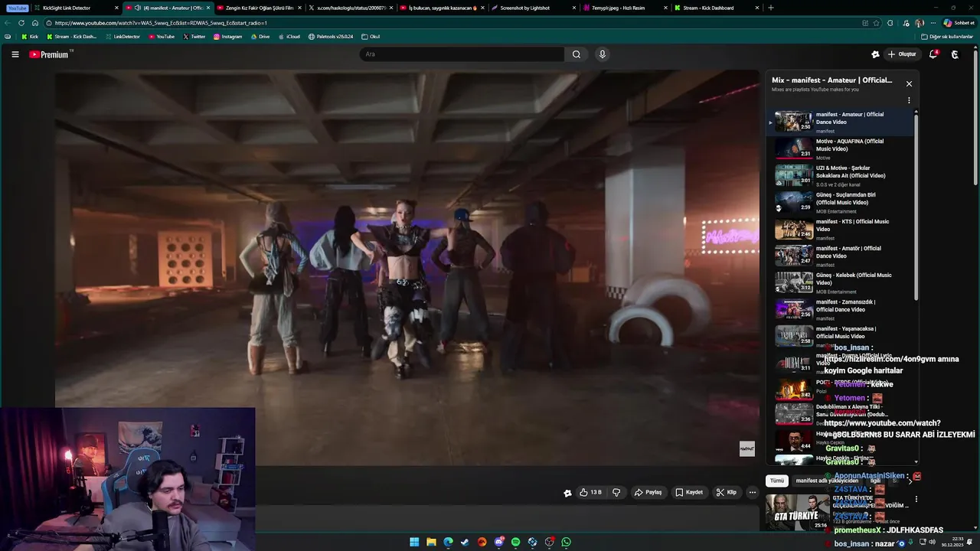Open Instagram bookmark

pos(227,37)
